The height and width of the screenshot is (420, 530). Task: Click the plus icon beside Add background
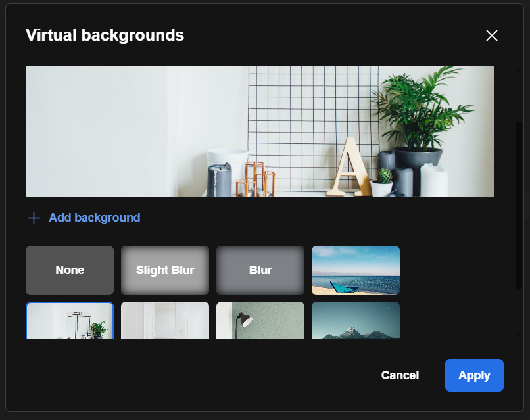(34, 218)
